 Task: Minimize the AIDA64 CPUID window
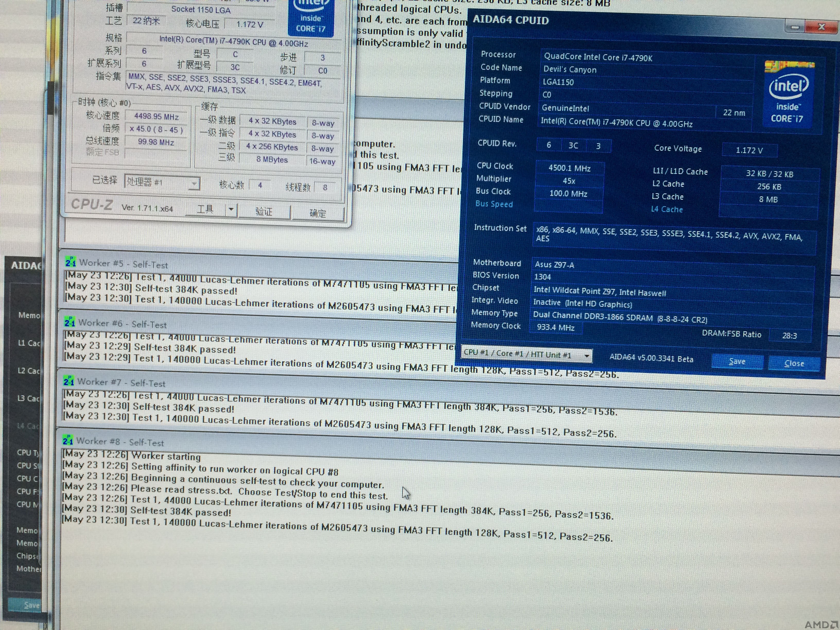tap(794, 27)
